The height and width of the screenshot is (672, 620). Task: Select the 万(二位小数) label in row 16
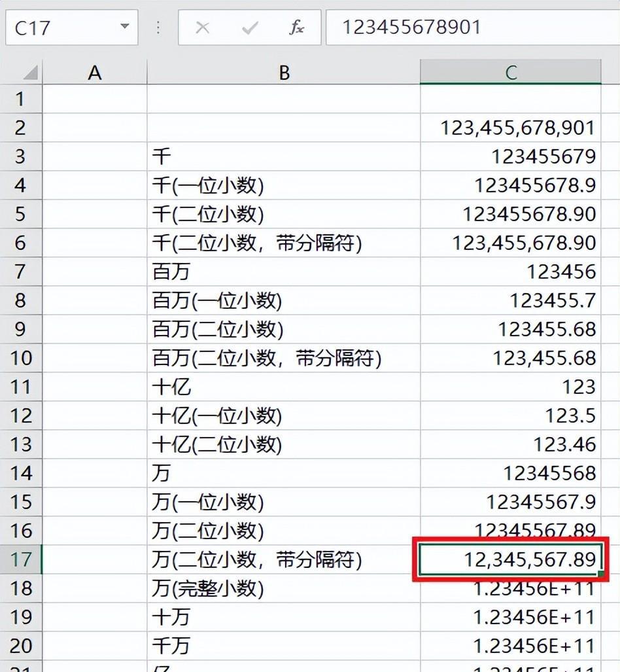[284, 531]
